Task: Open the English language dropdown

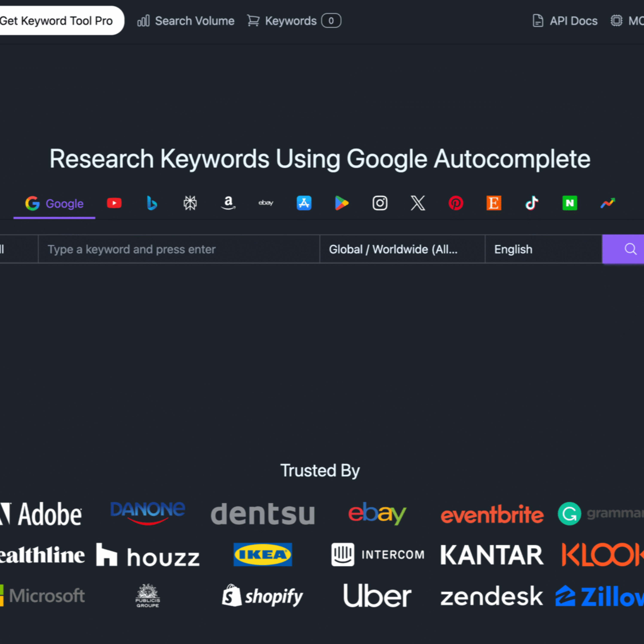Action: pyautogui.click(x=544, y=249)
